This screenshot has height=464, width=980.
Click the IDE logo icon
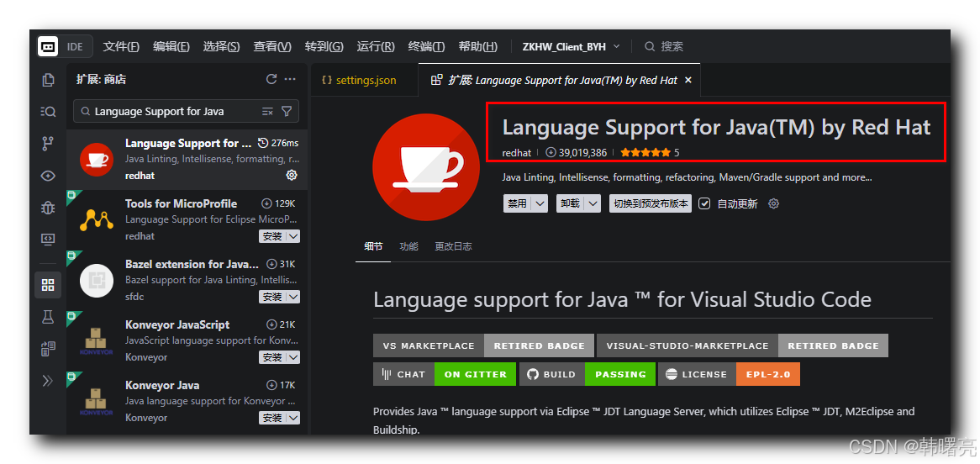[x=48, y=46]
